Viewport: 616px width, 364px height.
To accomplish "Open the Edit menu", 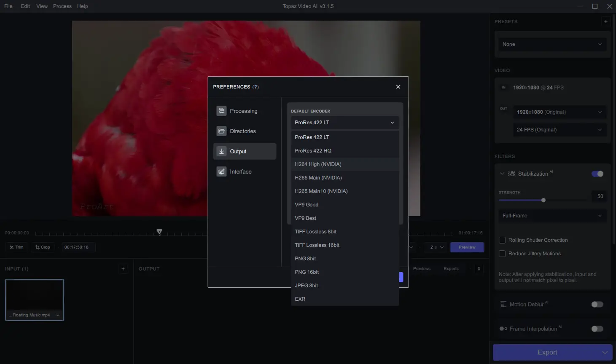I will click(25, 6).
